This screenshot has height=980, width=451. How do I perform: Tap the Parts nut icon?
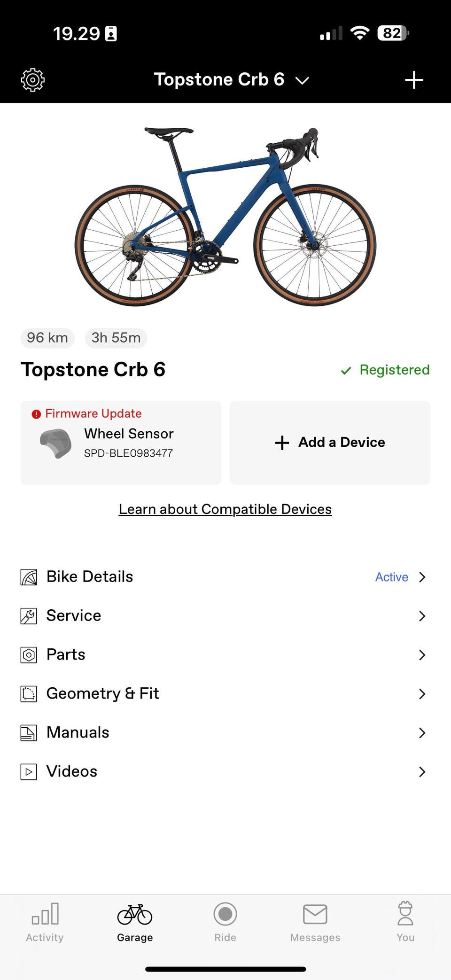point(29,655)
